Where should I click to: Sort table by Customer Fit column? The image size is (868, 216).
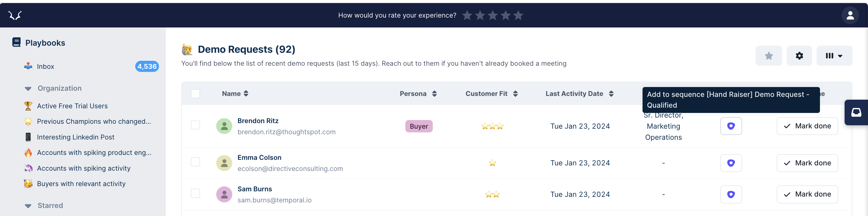point(491,94)
